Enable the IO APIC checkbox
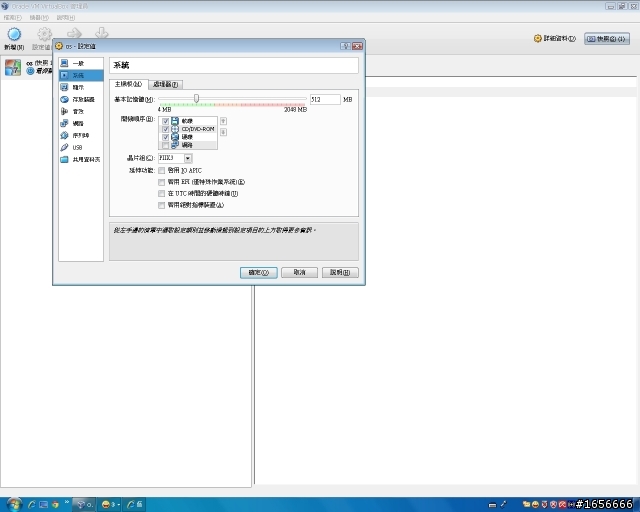Screen dimensions: 640x512 point(162,170)
